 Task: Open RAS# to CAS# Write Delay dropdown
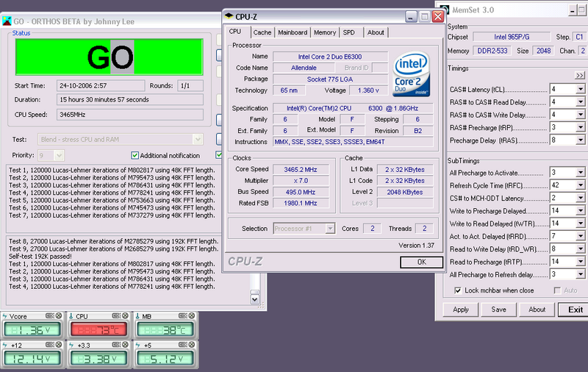pos(580,115)
